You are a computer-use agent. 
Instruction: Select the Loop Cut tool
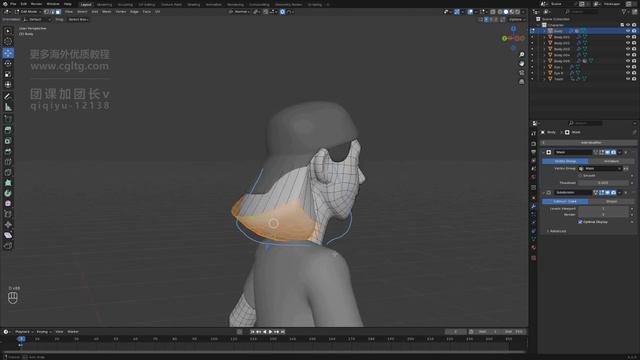8,162
